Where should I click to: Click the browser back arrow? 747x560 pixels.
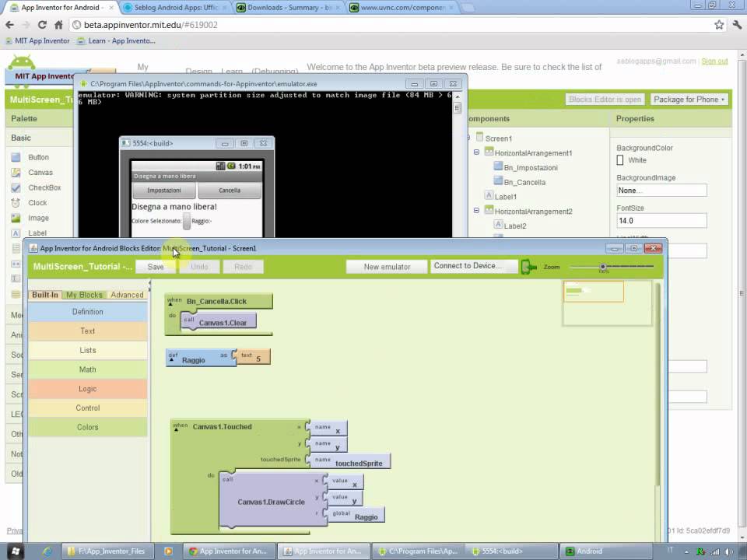pos(10,25)
